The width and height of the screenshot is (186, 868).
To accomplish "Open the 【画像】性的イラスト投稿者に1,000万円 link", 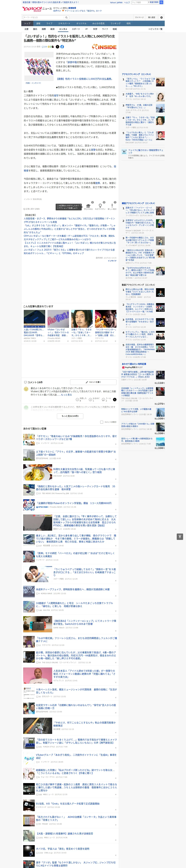I will tap(85, 79).
